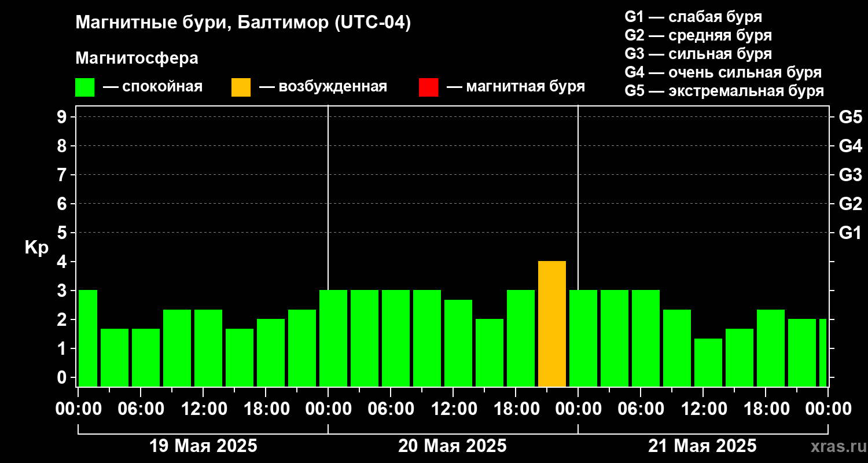
Task: Click the '— магнитная буря' legend label
Action: [516, 87]
